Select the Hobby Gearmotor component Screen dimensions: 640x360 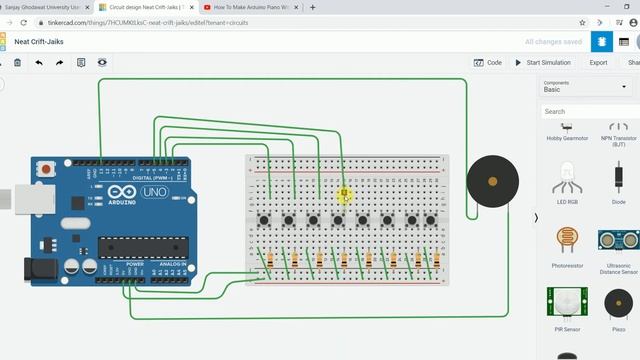pyautogui.click(x=567, y=131)
